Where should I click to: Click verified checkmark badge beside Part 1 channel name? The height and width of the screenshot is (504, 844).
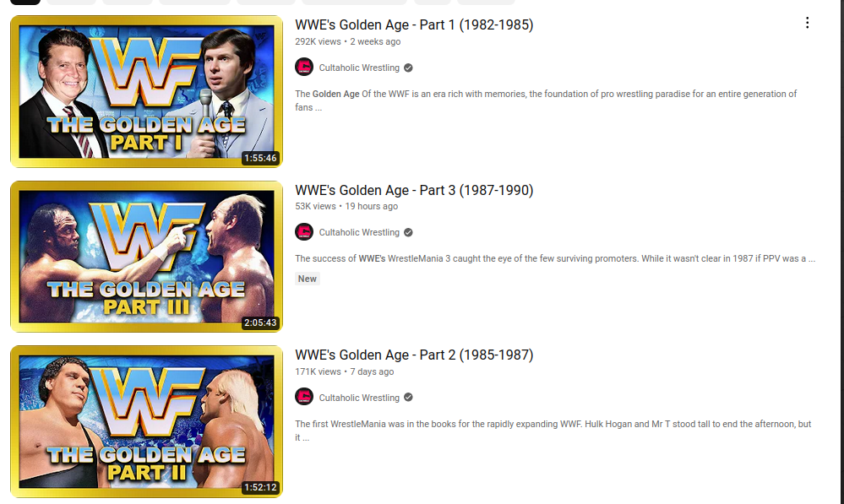pyautogui.click(x=409, y=68)
